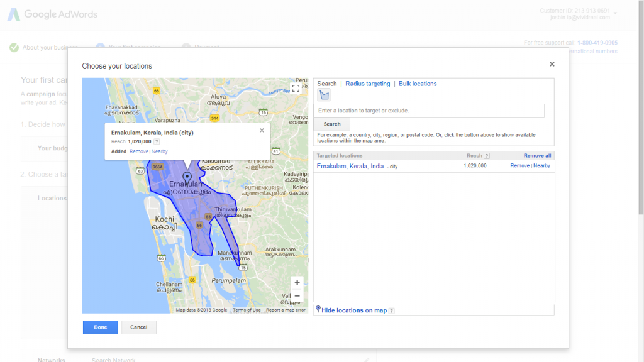Zoom out the map with minus button

click(297, 296)
